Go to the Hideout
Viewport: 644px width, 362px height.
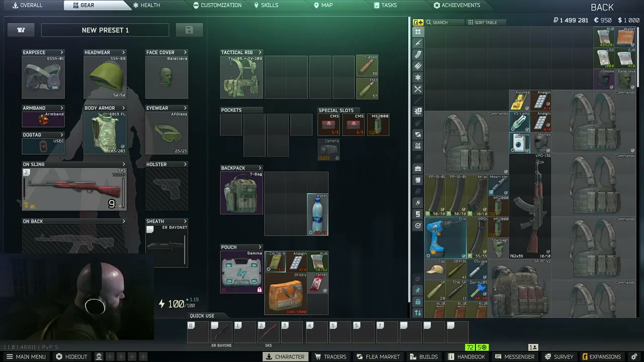click(71, 356)
